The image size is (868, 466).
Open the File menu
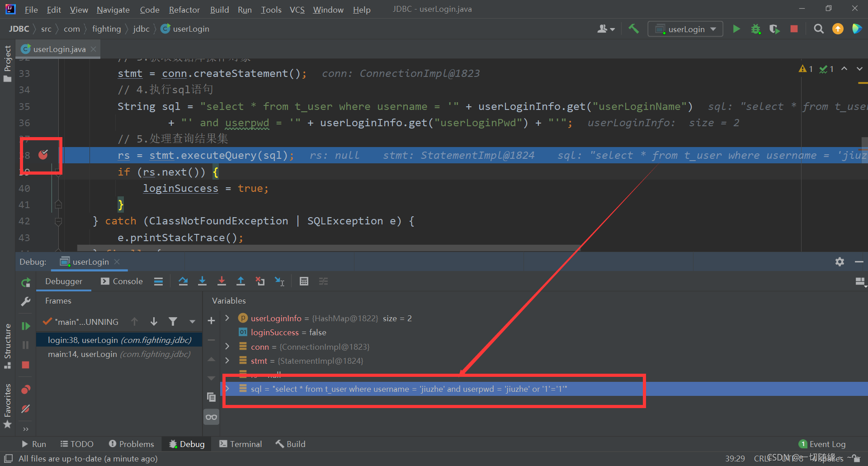31,10
